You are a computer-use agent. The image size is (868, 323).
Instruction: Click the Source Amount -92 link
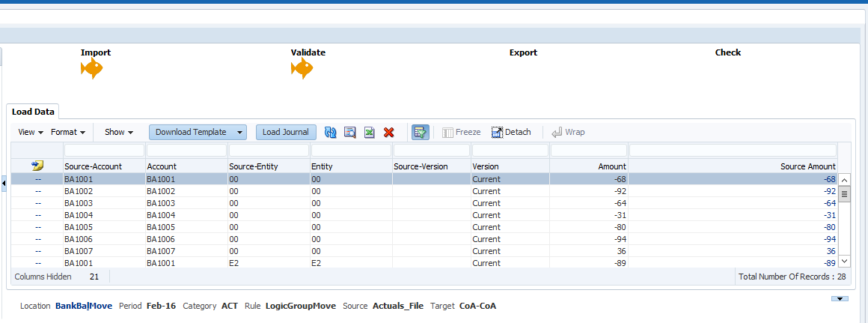(830, 191)
